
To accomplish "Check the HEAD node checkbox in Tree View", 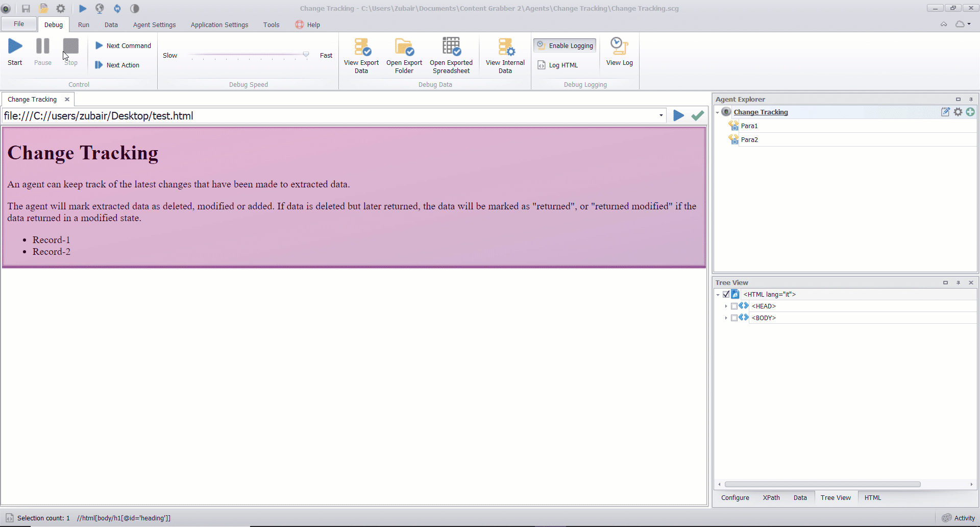I will [x=735, y=306].
